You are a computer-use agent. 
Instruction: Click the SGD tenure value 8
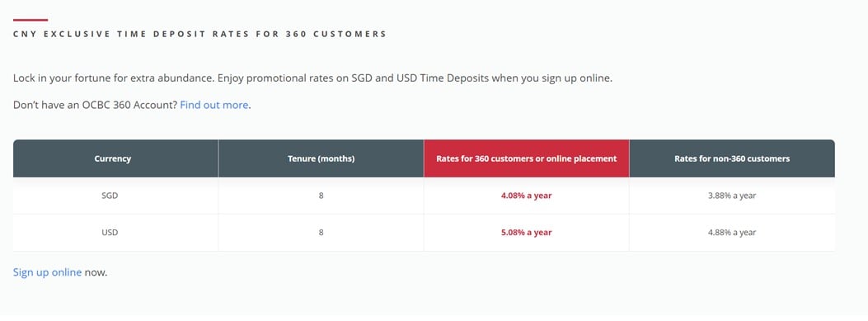(321, 196)
